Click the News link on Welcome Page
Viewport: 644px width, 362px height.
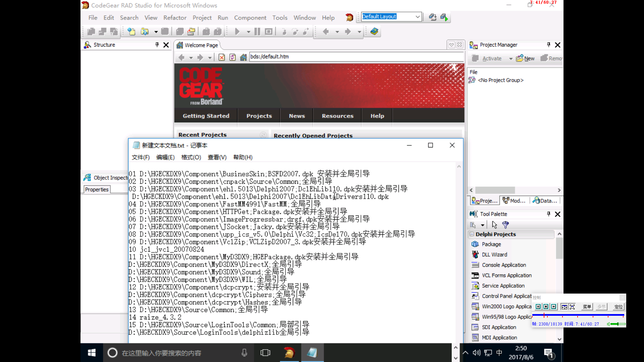297,116
